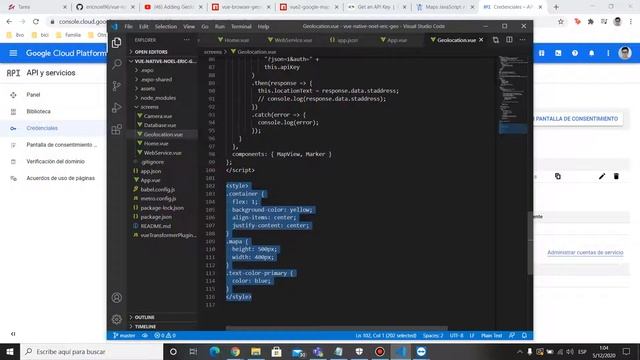Open the Source Control view
The height and width of the screenshot is (360, 640).
click(117, 86)
